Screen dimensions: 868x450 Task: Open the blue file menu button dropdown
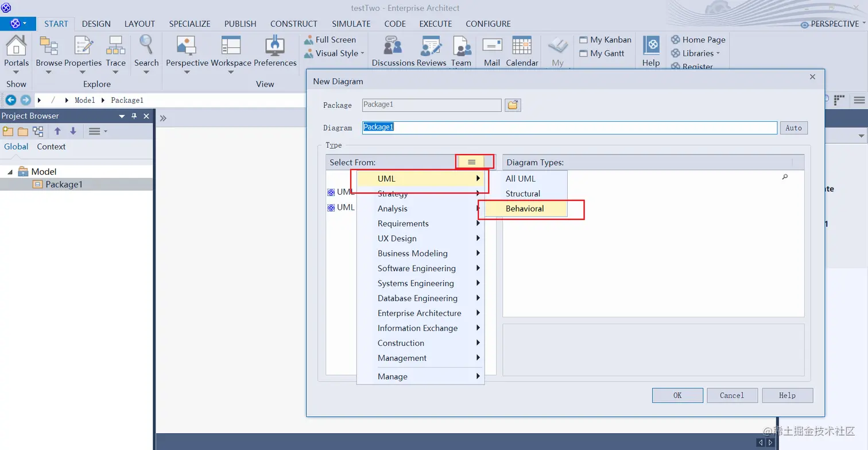click(18, 24)
